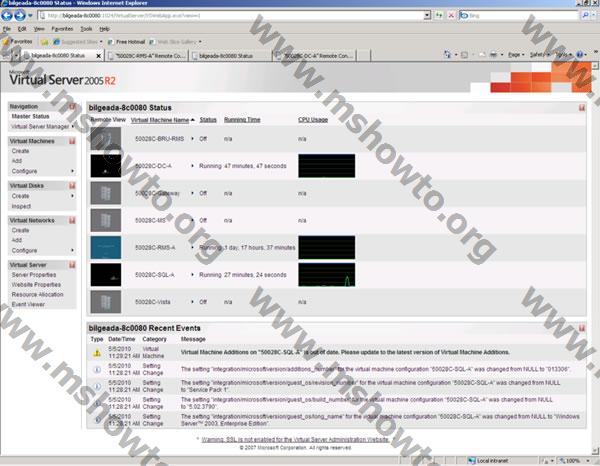Open Virtual Server Manager link

click(x=40, y=127)
